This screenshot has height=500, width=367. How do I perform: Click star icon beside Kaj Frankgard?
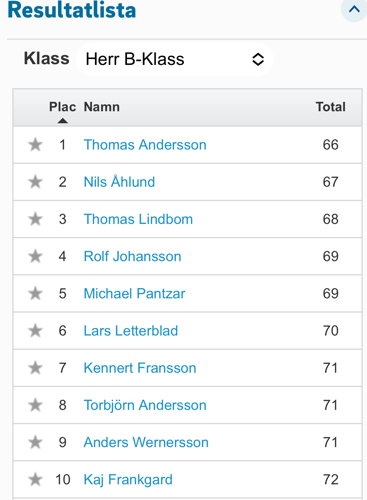pos(35,480)
